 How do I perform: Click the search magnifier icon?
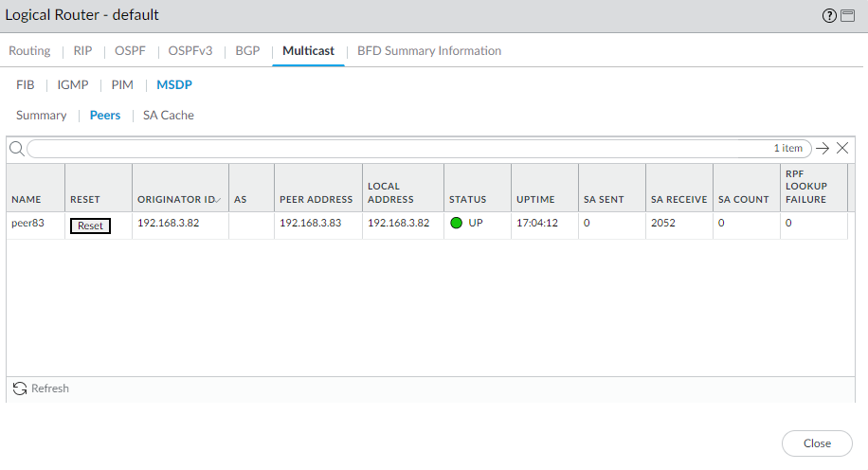[x=16, y=149]
